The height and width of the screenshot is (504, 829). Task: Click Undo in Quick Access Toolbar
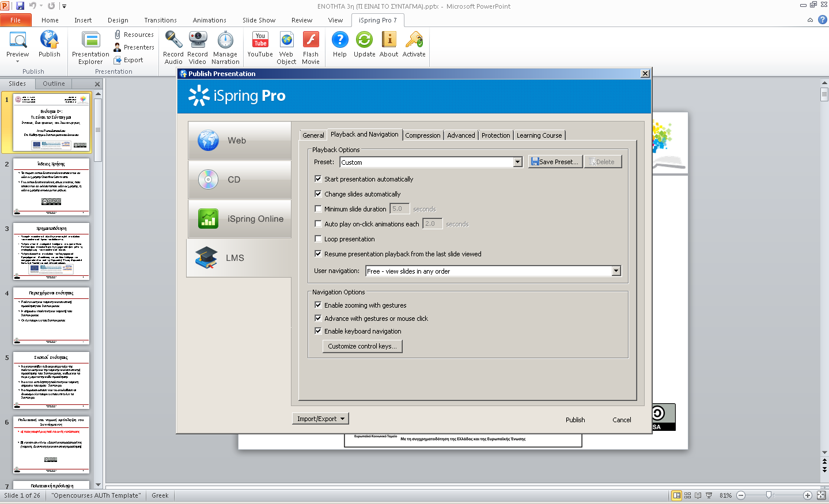click(x=33, y=6)
